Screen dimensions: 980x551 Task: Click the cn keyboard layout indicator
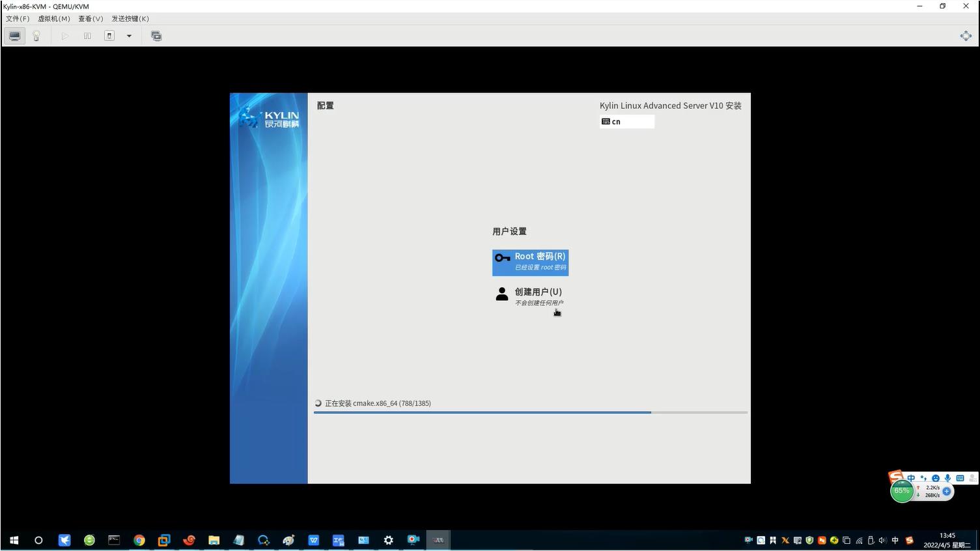(626, 122)
